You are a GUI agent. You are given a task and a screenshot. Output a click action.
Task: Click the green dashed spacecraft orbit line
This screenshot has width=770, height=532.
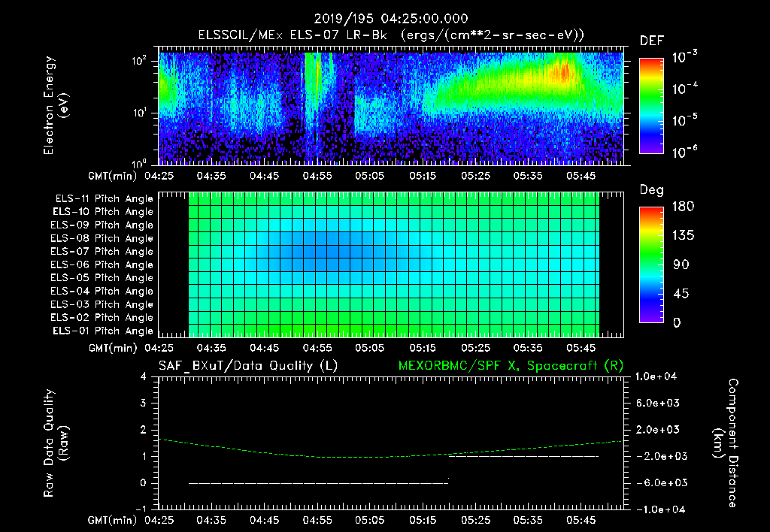[391, 449]
